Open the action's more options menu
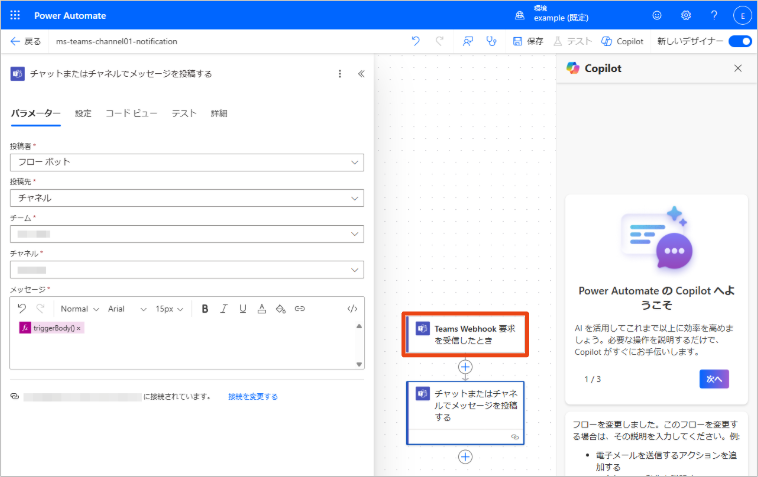The width and height of the screenshot is (758, 477). (x=340, y=74)
